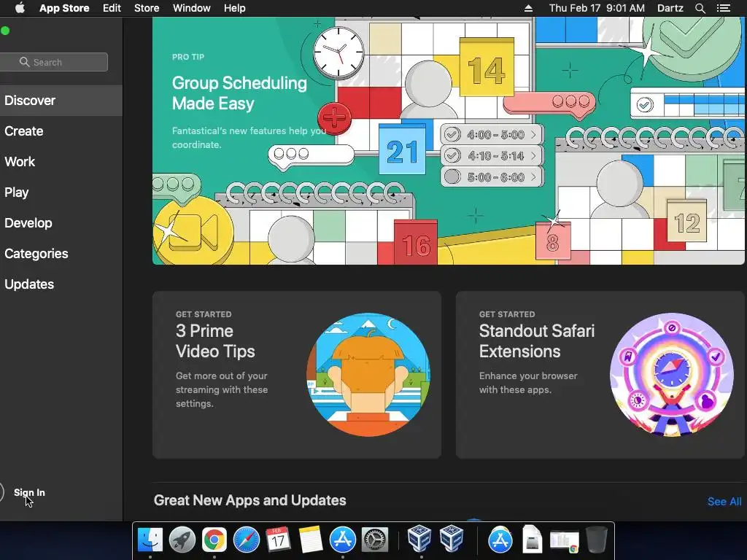The height and width of the screenshot is (560, 747).
Task: Click the account avatar beside Sign In
Action: [x=1, y=492]
